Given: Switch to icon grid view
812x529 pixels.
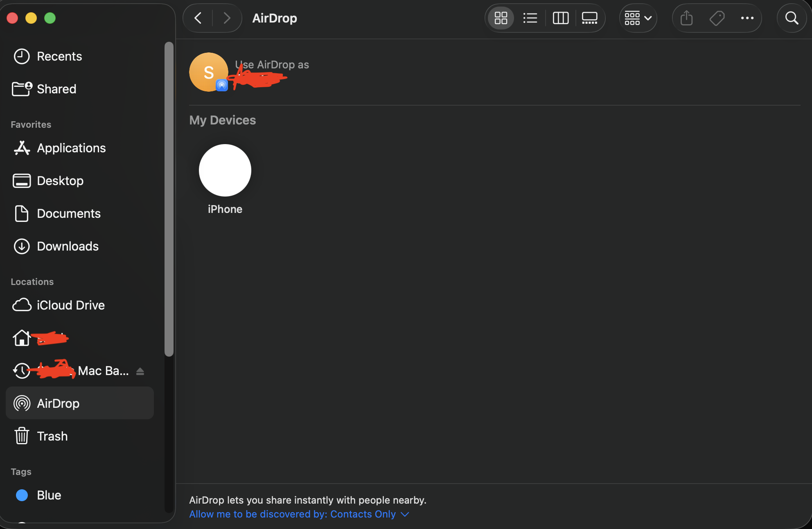Looking at the screenshot, I should [x=501, y=18].
